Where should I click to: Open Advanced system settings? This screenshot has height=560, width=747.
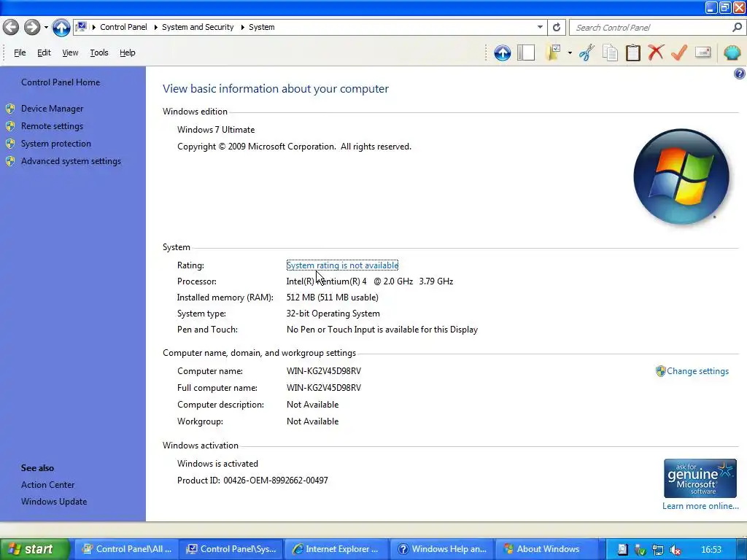click(71, 161)
